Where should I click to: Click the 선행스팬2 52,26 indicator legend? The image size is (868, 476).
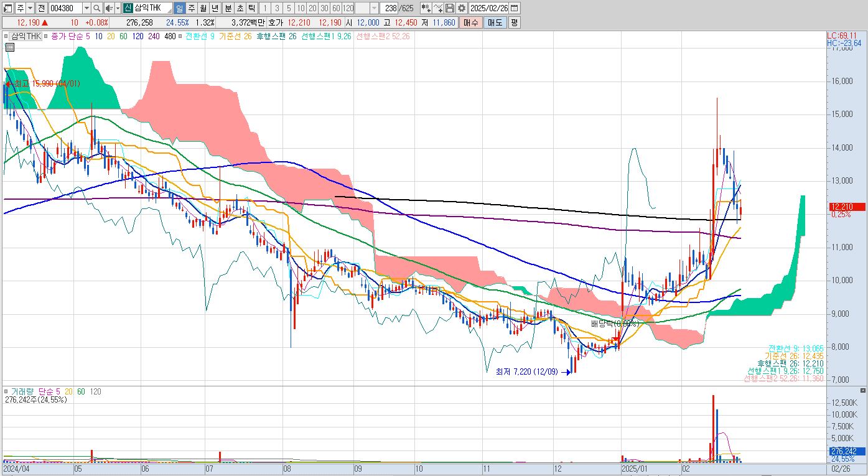[381, 36]
